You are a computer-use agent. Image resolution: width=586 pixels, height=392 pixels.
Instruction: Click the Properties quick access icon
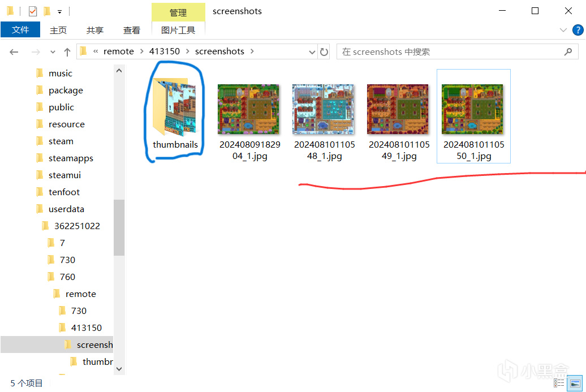point(33,11)
